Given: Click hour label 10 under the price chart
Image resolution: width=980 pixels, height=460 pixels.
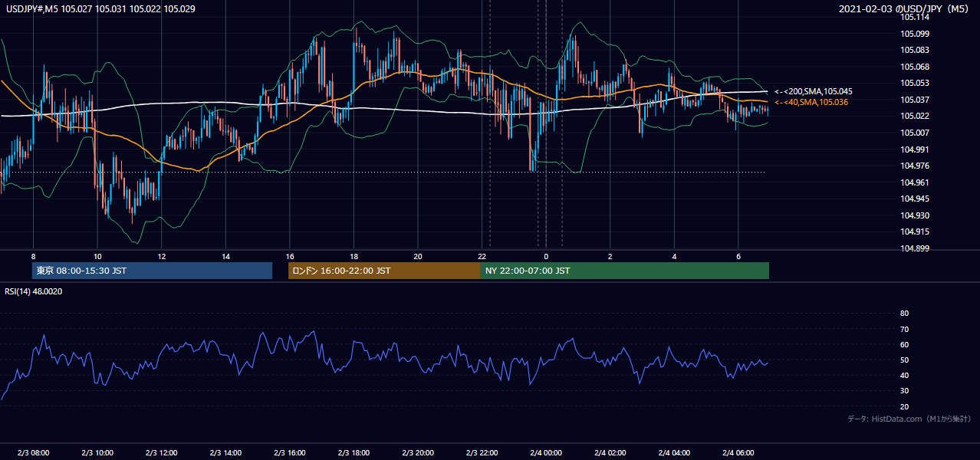Looking at the screenshot, I should tap(97, 256).
